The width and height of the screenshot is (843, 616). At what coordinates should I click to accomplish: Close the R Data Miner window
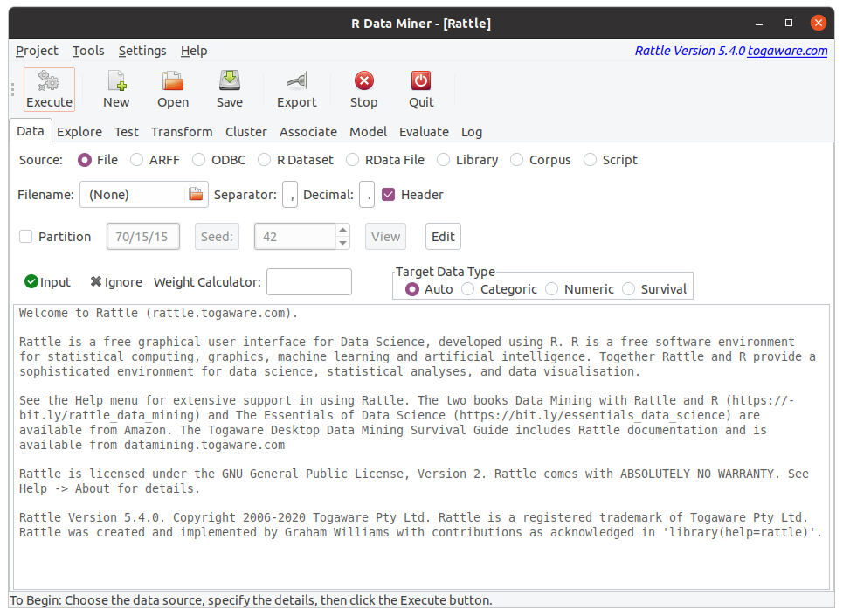pyautogui.click(x=819, y=23)
